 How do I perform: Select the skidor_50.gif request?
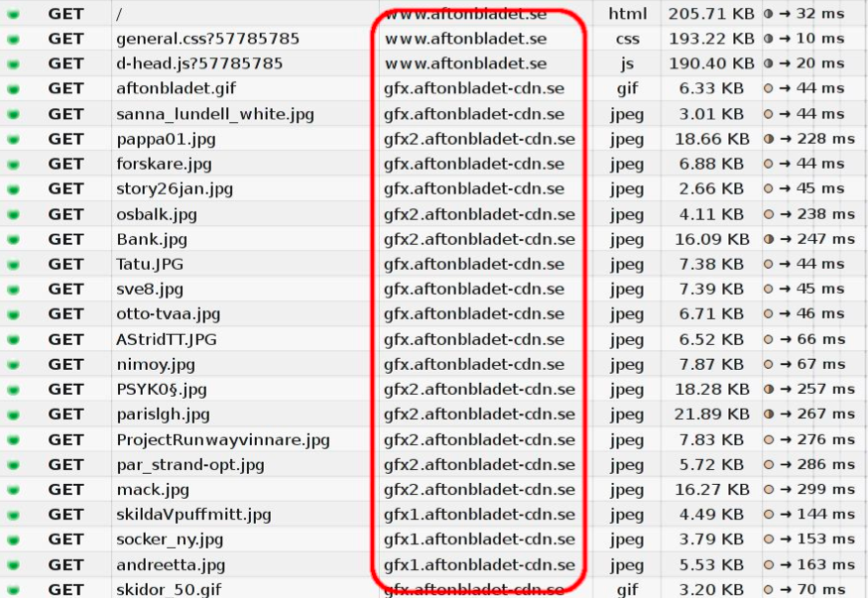(169, 590)
